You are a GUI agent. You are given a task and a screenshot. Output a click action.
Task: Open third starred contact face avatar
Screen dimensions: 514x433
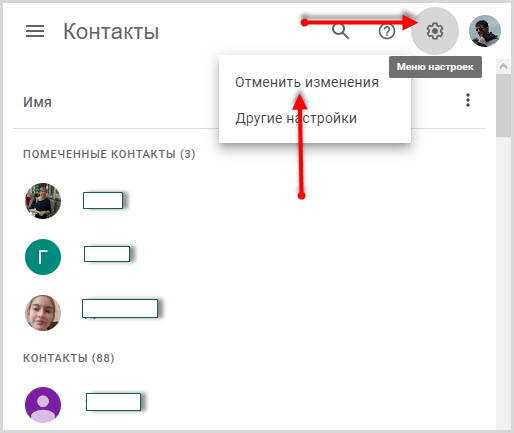(43, 312)
